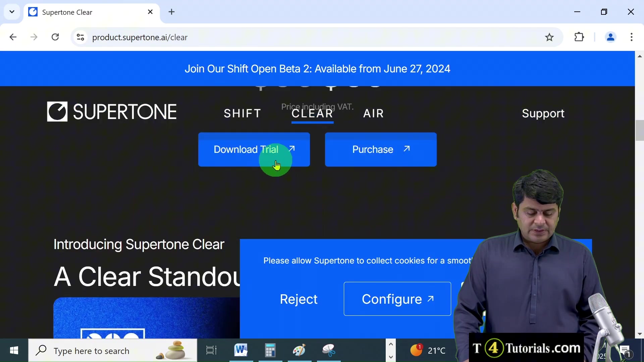Viewport: 644px width, 362px height.
Task: Go back with the back arrow
Action: [x=13, y=37]
